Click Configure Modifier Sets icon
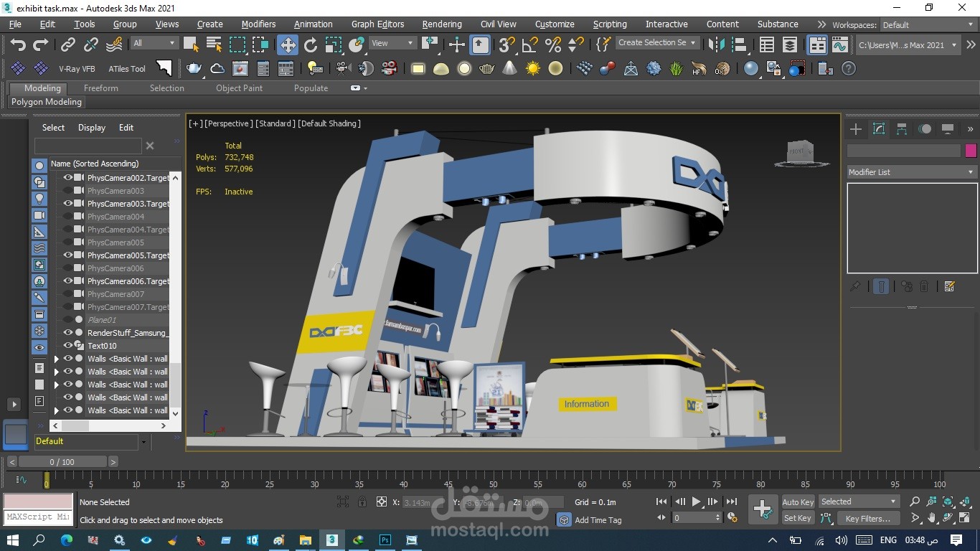The width and height of the screenshot is (980, 551). (x=950, y=286)
